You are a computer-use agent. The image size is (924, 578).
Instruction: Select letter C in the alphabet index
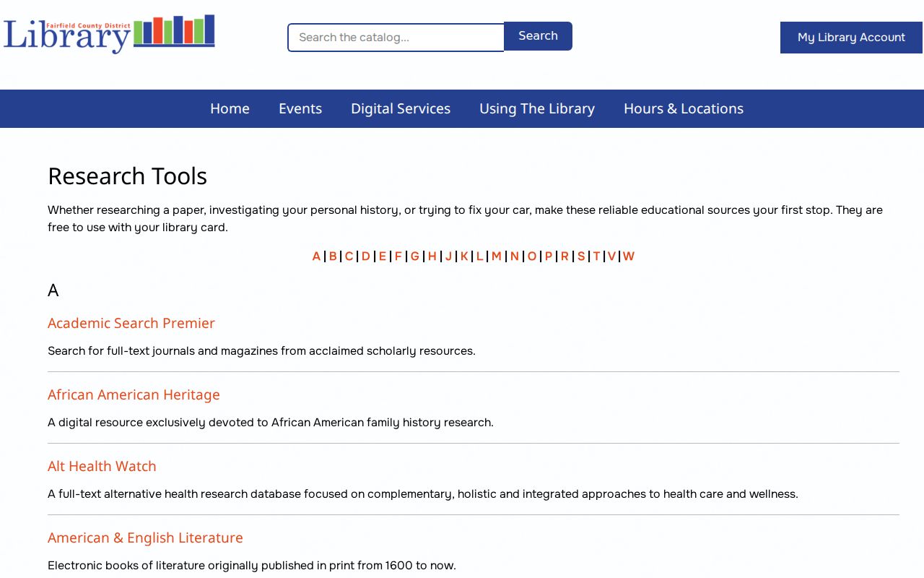coord(349,256)
